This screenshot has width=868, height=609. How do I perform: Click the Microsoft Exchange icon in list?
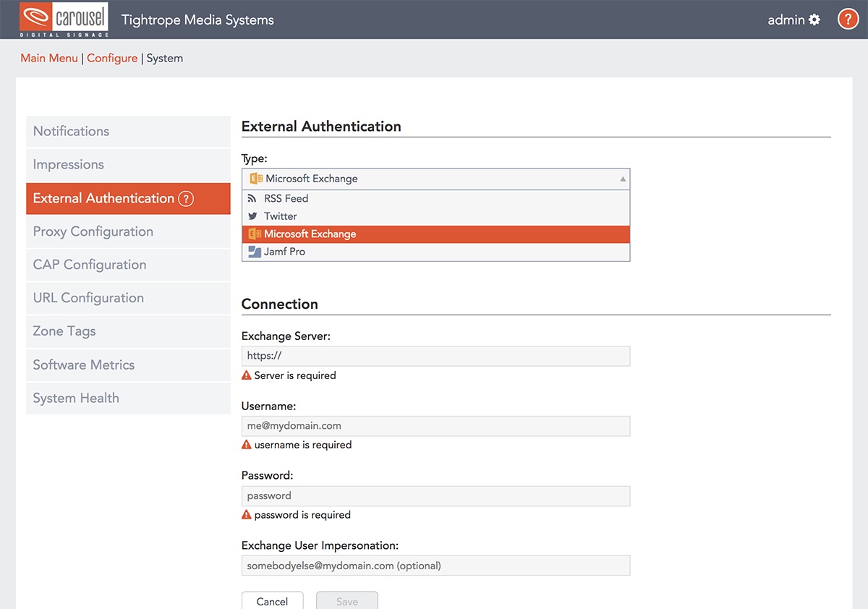[254, 234]
